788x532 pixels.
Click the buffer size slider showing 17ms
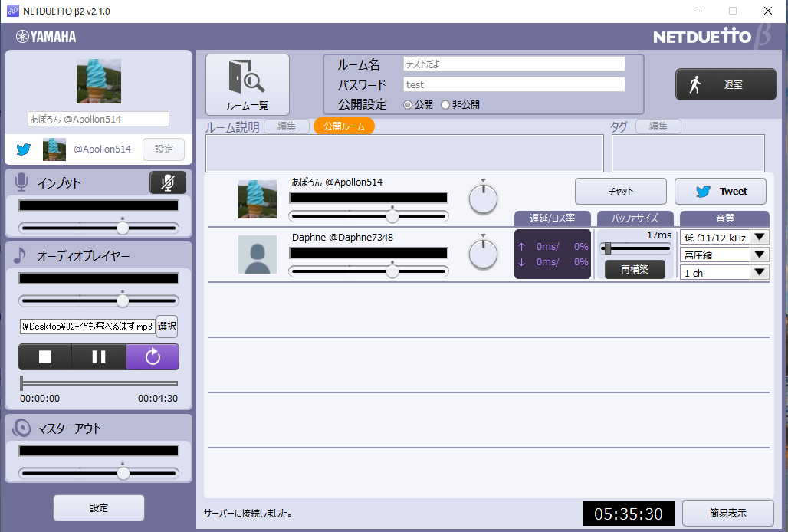635,248
